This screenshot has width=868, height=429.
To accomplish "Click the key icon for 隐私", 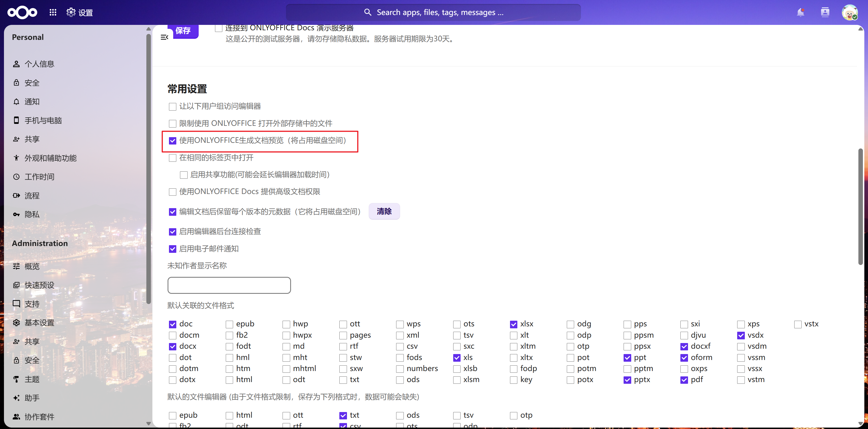I will click(16, 214).
